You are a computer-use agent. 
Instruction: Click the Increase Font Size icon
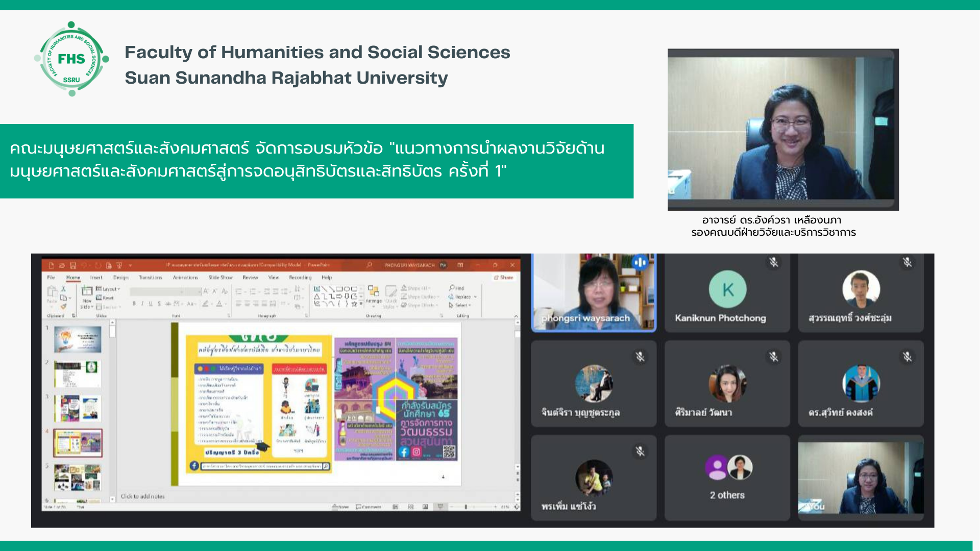pos(206,291)
